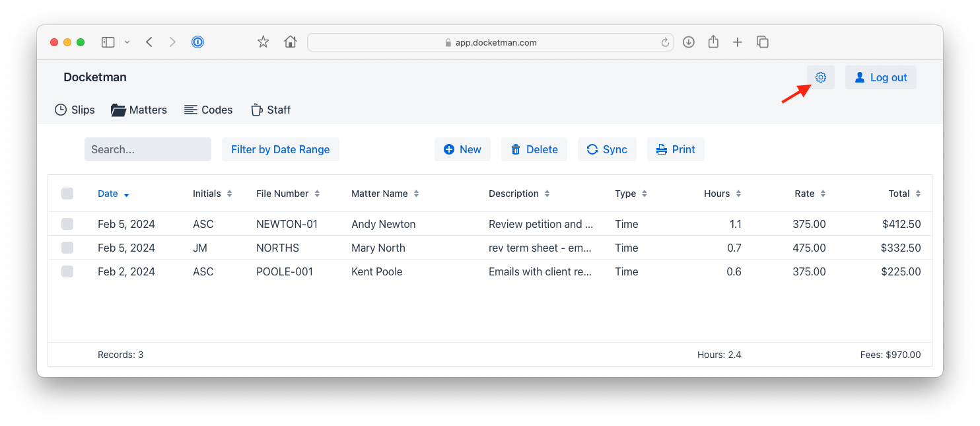The image size is (980, 426).
Task: Check the NORTHS row checkbox
Action: pyautogui.click(x=67, y=248)
